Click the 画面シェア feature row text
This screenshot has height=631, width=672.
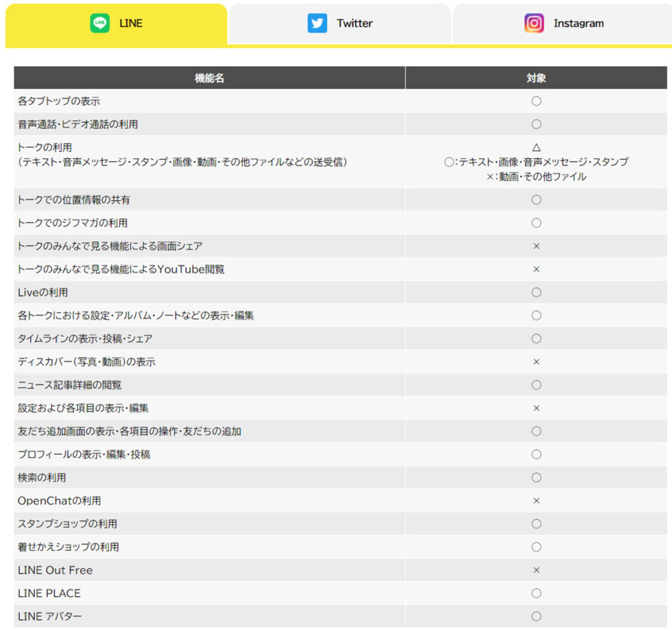pyautogui.click(x=110, y=246)
